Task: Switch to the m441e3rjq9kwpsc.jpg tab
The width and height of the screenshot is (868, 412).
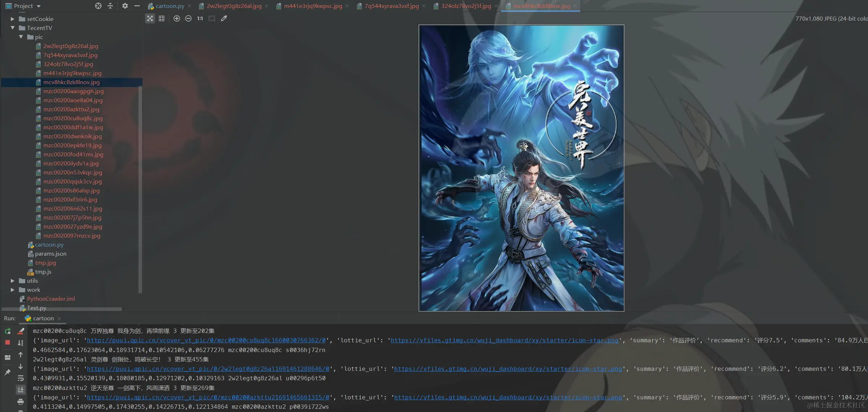Action: click(x=313, y=6)
